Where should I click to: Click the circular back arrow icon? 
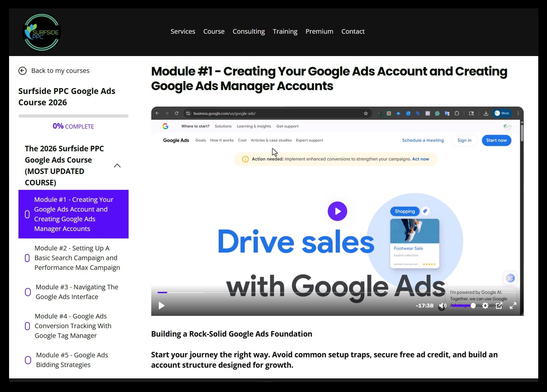coord(22,70)
